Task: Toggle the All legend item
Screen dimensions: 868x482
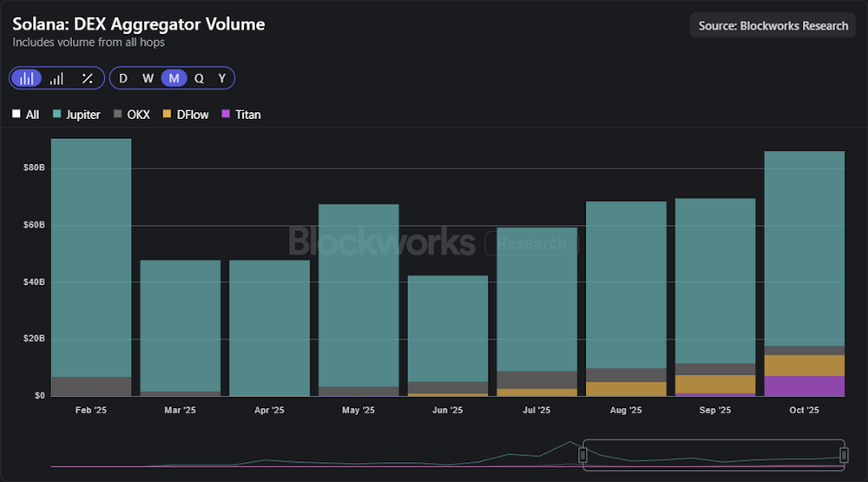Action: click(25, 115)
